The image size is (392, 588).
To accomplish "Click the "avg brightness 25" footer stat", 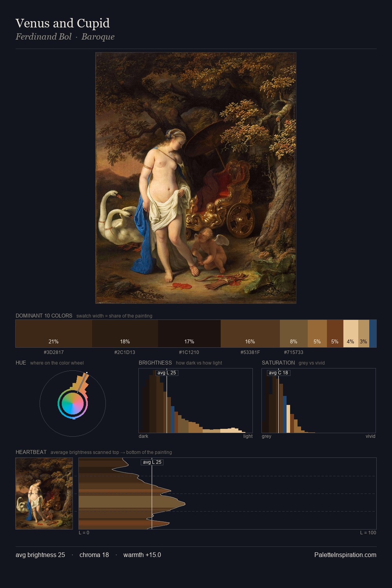I will [x=40, y=555].
